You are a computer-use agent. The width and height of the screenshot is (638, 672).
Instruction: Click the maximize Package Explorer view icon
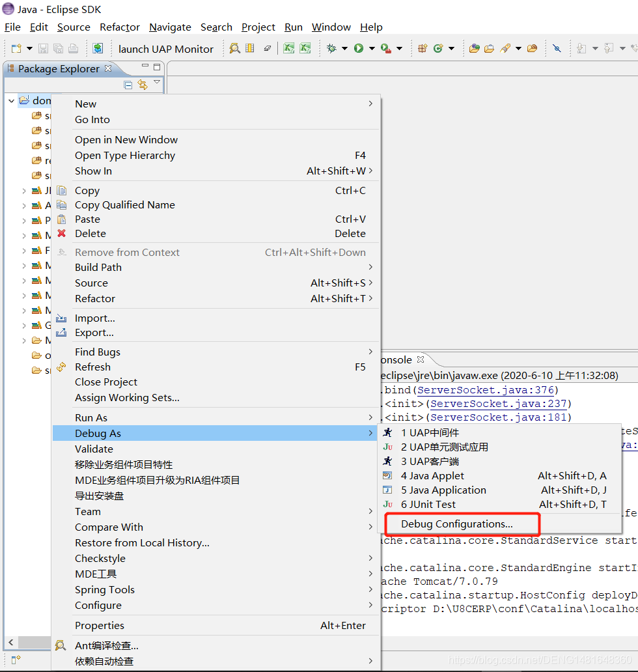coord(157,66)
